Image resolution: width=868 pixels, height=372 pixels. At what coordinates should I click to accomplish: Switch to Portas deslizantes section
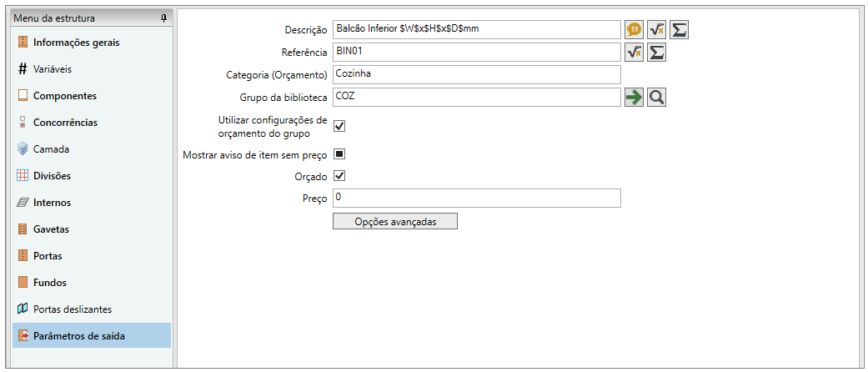pos(73,309)
